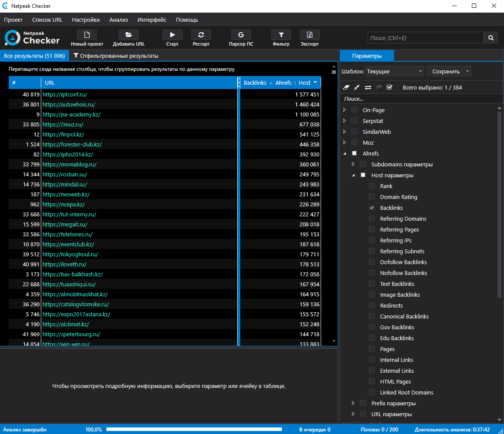Open link https://iptconf.ru/
504x434 pixels.
click(x=65, y=95)
